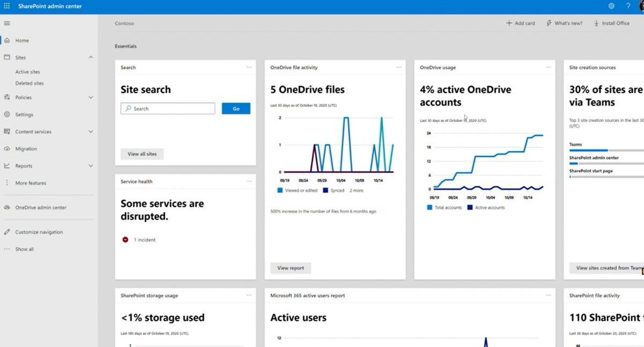
Task: Open OneDrive usage card ellipsis
Action: click(x=548, y=67)
